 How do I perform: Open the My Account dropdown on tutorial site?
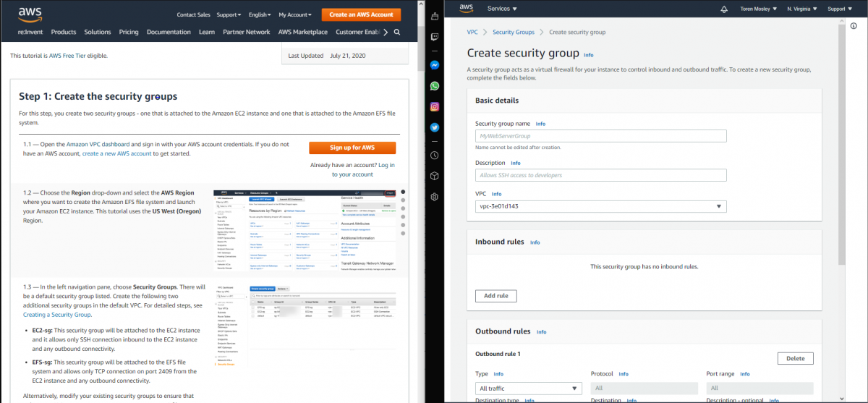coord(295,14)
